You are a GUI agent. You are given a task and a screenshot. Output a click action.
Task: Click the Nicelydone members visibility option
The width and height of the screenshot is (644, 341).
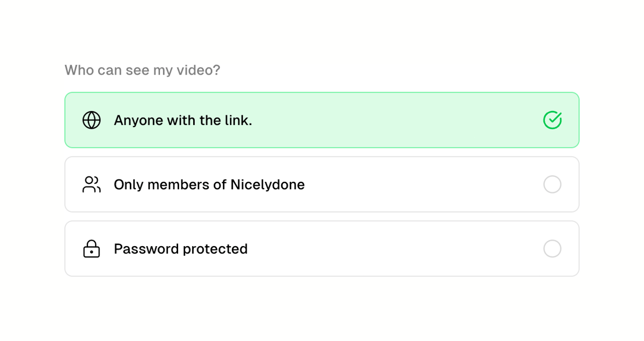pos(322,184)
